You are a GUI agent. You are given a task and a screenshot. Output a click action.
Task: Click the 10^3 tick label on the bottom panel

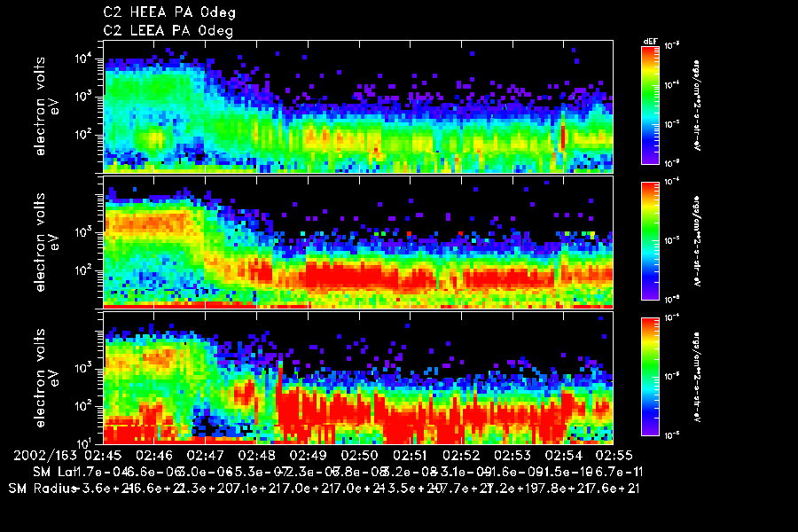click(x=83, y=368)
